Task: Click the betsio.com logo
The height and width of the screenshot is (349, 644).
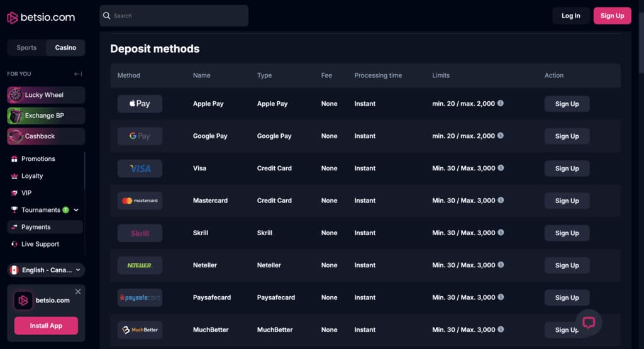Action: [41, 18]
